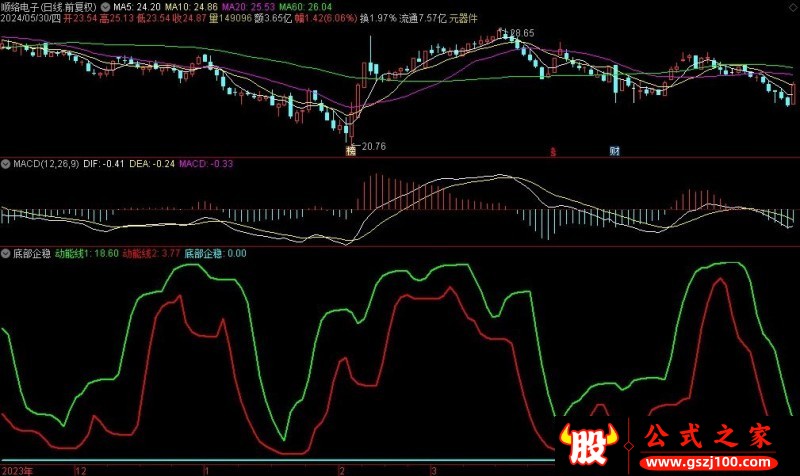Viewport: 800px width, 476px height.
Task: Click the 精 marker icon below the low
Action: (351, 151)
